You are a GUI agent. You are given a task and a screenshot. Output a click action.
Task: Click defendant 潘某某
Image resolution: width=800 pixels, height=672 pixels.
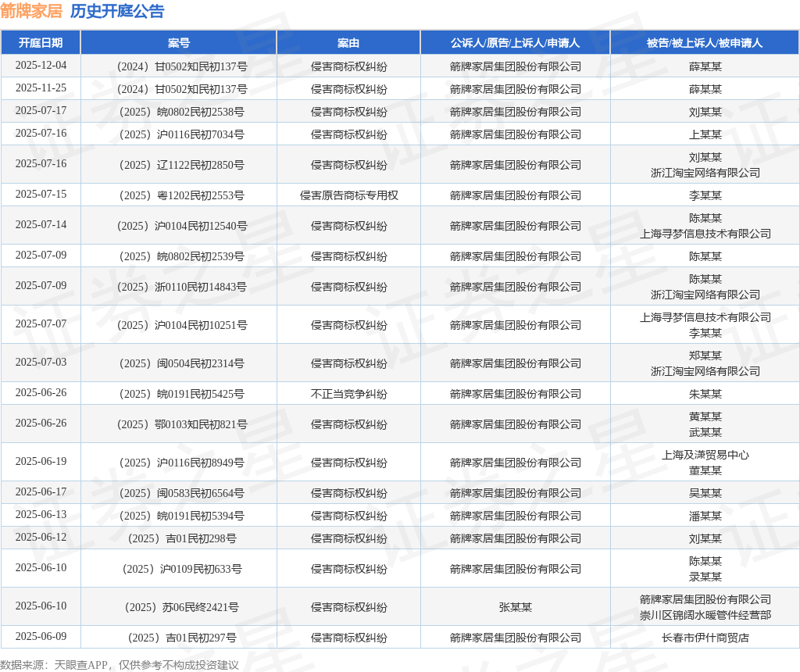click(x=705, y=516)
